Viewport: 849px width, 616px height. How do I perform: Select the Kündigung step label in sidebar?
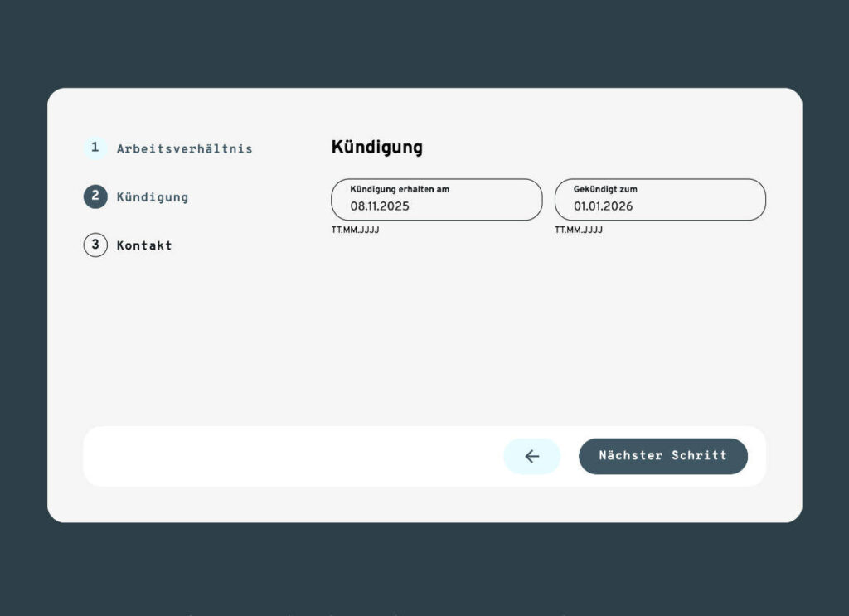click(x=153, y=197)
